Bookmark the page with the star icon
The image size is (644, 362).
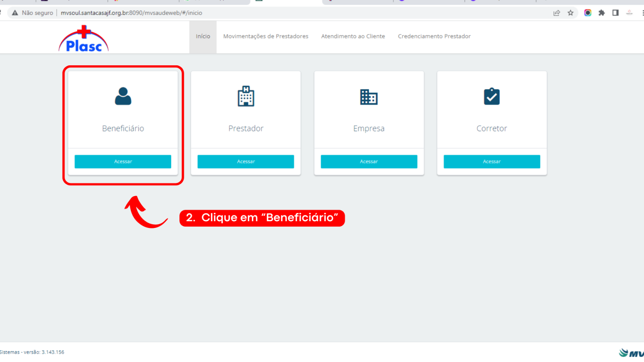click(x=571, y=13)
